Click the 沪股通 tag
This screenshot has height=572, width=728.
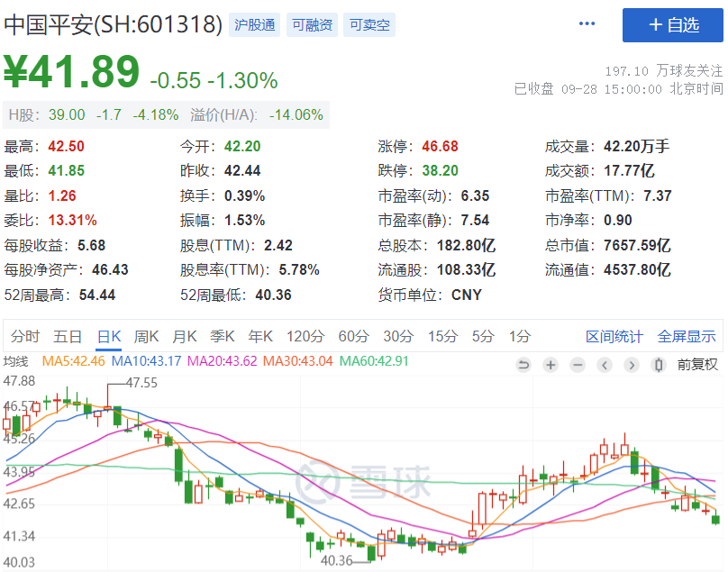click(x=254, y=24)
